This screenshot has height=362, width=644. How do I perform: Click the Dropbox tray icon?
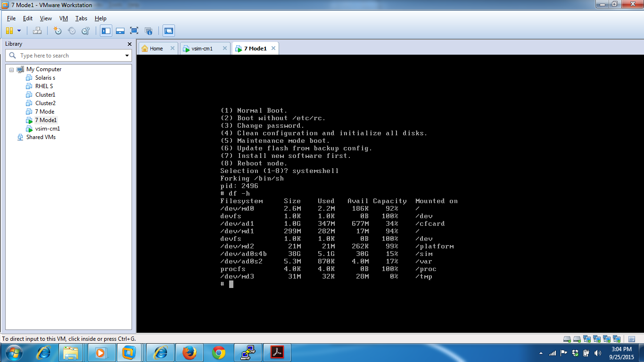pyautogui.click(x=575, y=353)
